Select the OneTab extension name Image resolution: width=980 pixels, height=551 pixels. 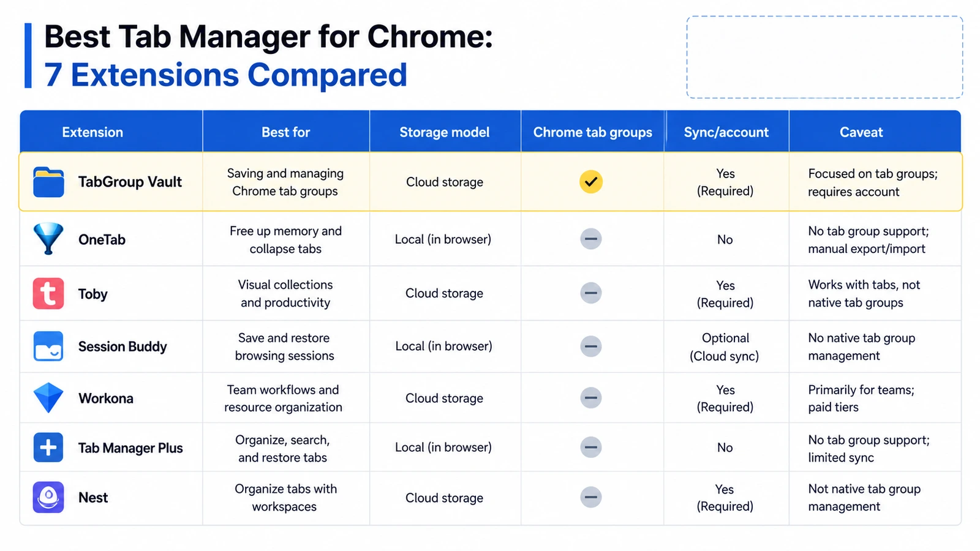tap(102, 239)
